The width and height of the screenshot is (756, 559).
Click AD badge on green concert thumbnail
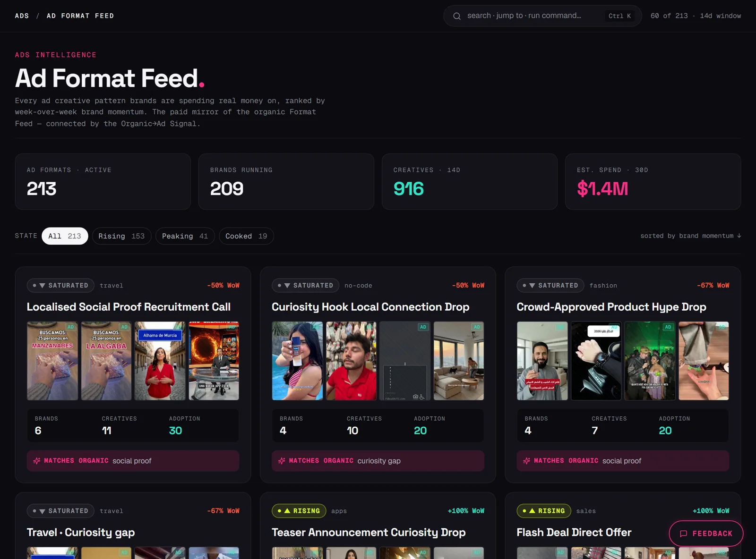coord(668,327)
